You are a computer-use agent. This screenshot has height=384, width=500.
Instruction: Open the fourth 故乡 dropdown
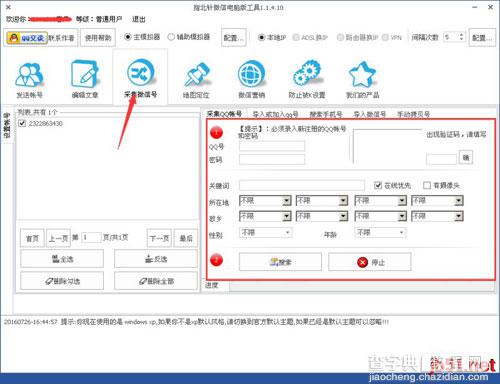click(x=437, y=216)
